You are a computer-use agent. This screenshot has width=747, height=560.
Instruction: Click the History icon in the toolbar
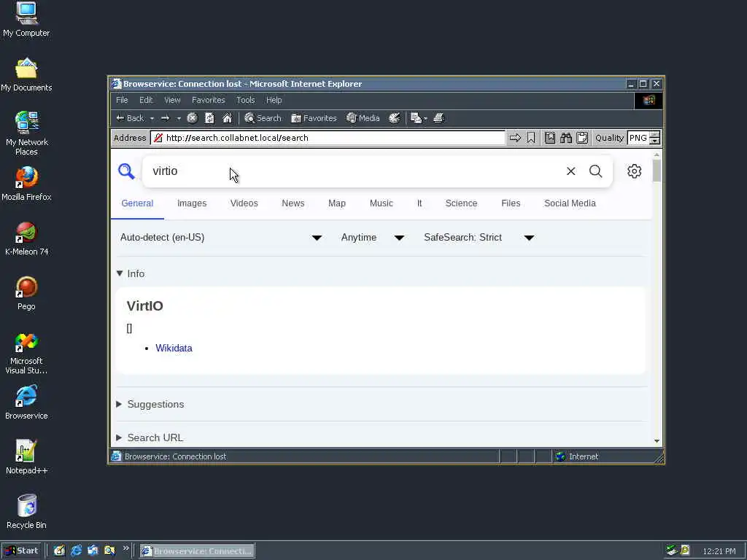(x=395, y=118)
